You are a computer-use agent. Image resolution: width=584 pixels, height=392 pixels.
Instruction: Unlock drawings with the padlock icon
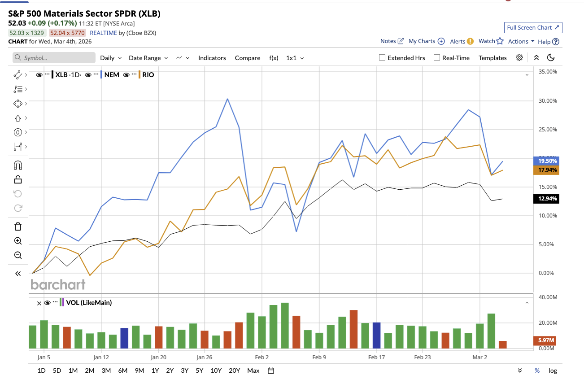coord(17,179)
